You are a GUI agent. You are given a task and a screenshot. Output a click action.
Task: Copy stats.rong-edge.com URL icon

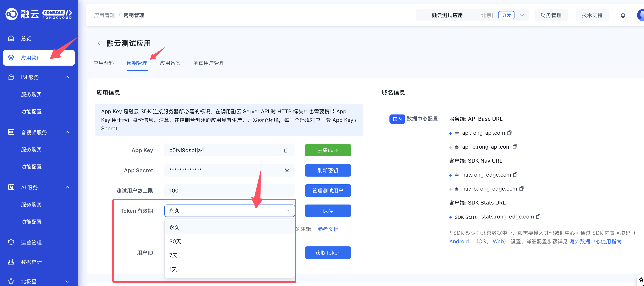coord(538,217)
